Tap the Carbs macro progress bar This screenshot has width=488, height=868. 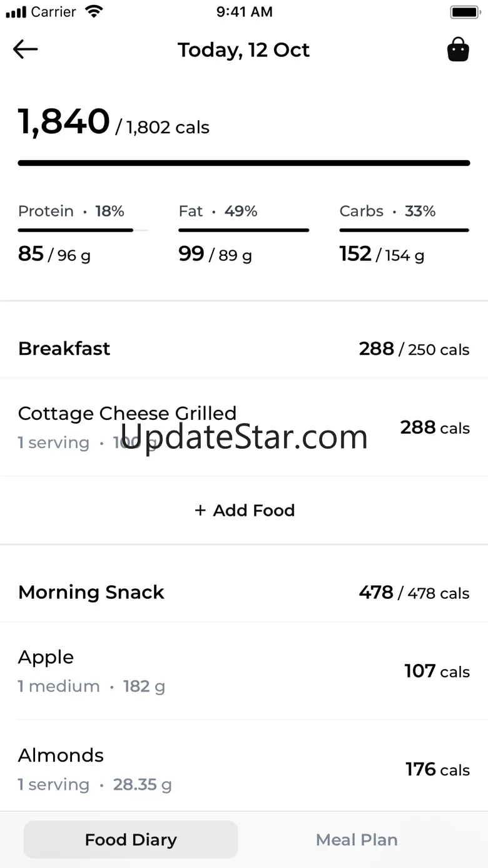point(404,230)
